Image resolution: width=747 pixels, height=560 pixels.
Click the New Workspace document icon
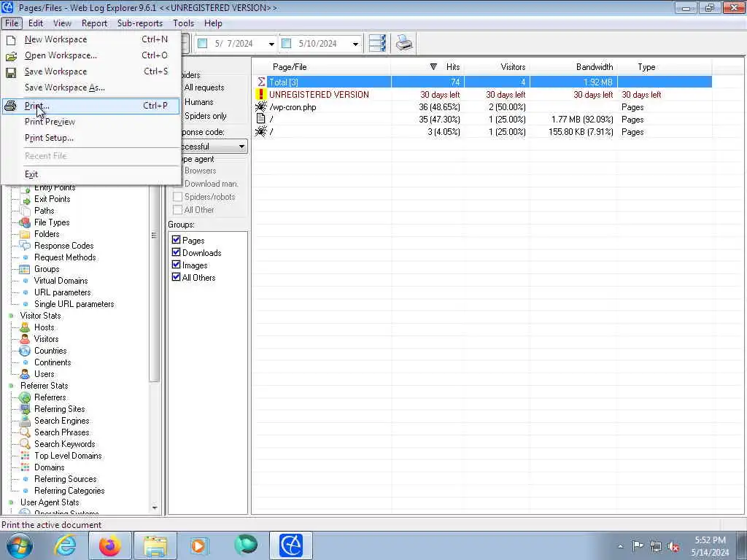coord(11,39)
